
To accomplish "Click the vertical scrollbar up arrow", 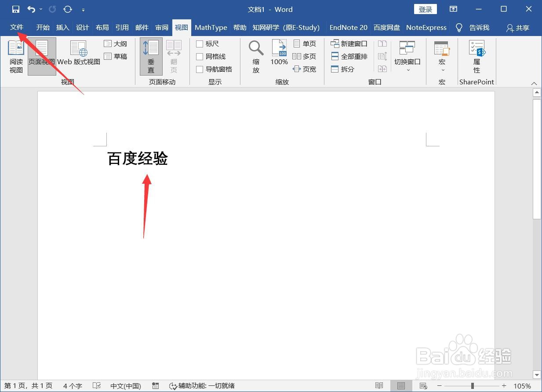I will [537, 92].
